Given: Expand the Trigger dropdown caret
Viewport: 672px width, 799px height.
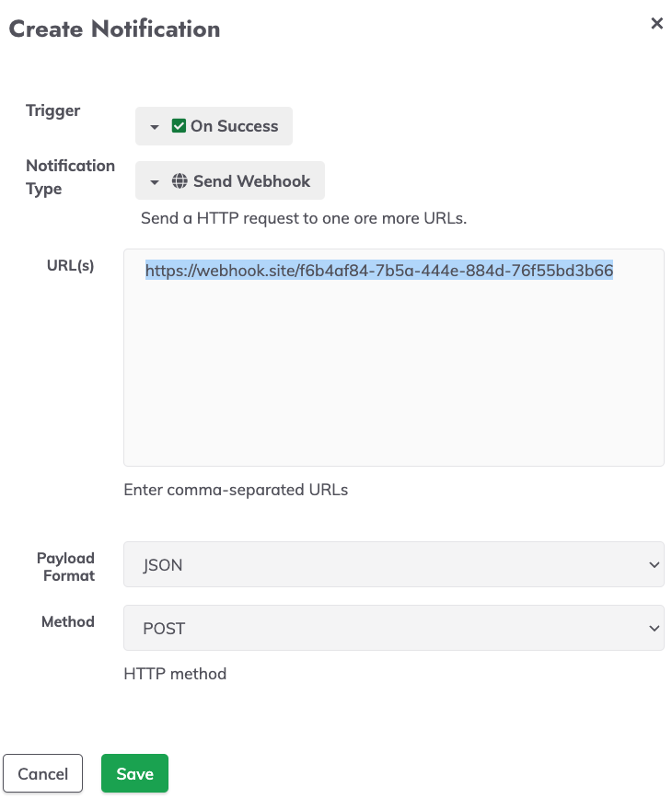Looking at the screenshot, I should pyautogui.click(x=155, y=127).
